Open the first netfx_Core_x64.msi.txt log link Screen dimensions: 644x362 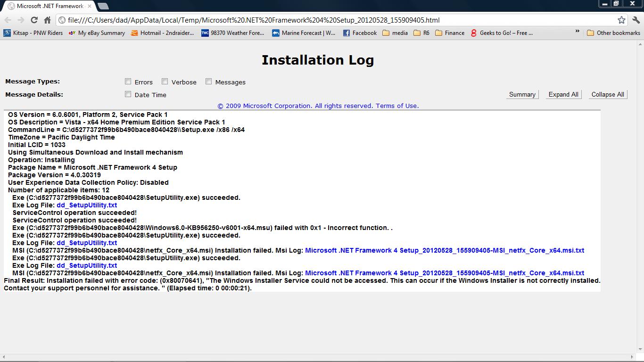click(x=445, y=250)
